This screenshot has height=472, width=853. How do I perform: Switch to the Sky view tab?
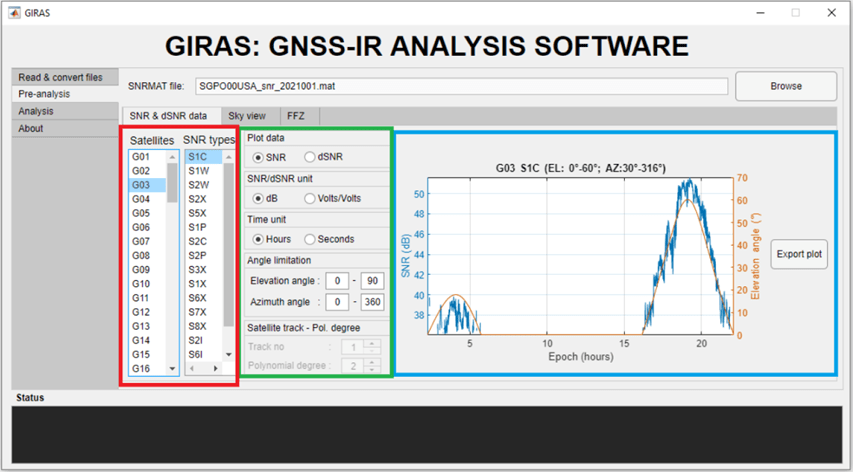[x=247, y=116]
